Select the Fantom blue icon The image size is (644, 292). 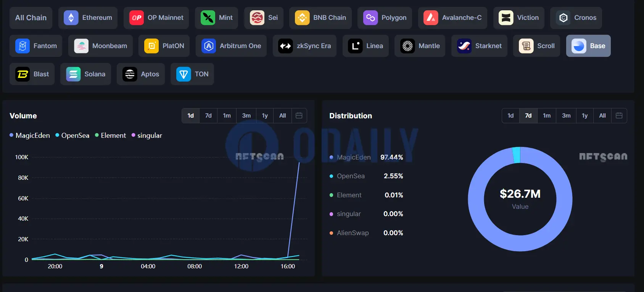click(x=23, y=46)
